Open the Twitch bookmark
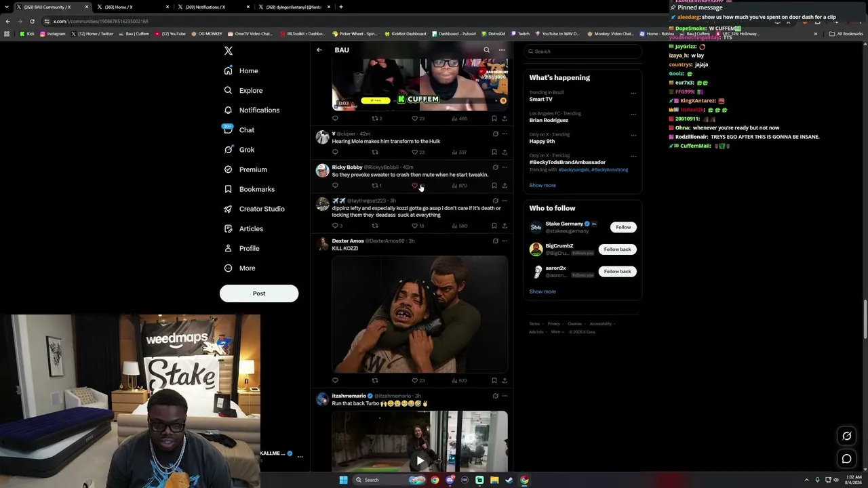 pos(520,33)
